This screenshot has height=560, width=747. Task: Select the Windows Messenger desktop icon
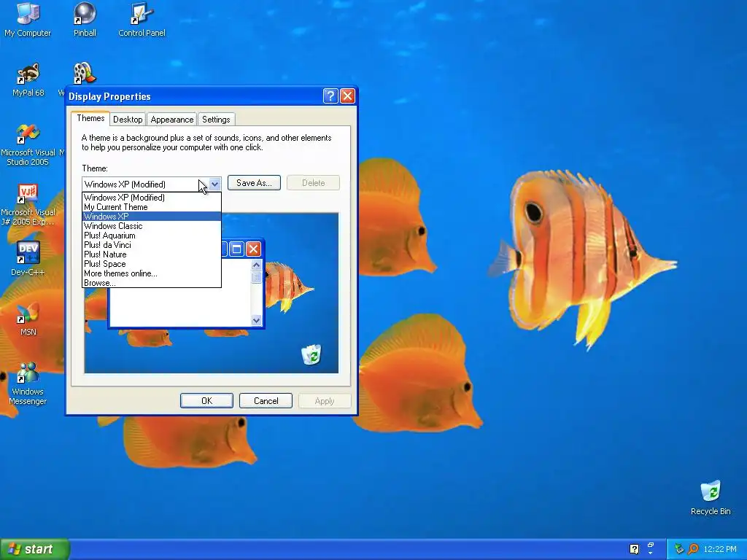click(28, 384)
